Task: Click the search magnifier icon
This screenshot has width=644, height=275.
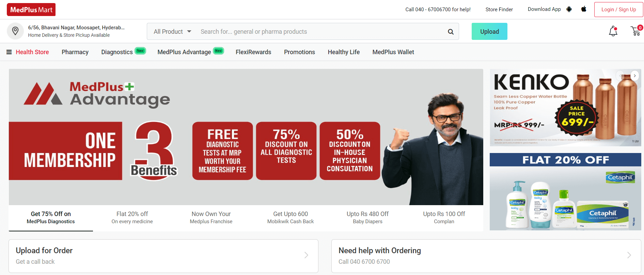Action: click(x=451, y=32)
